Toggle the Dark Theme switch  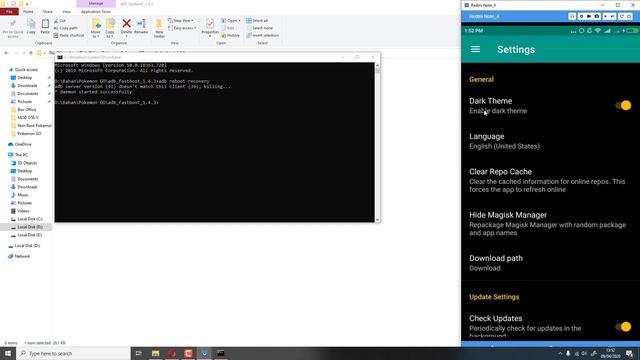pyautogui.click(x=623, y=105)
